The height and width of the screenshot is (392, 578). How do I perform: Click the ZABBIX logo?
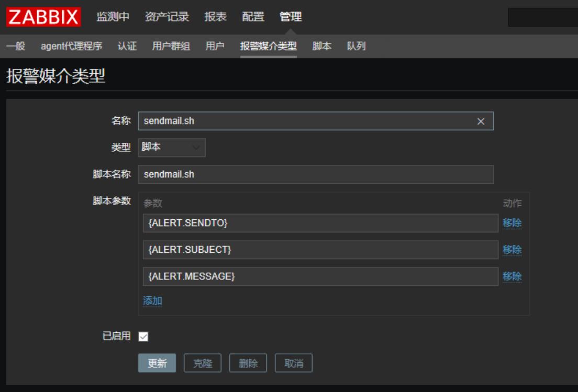pos(43,17)
